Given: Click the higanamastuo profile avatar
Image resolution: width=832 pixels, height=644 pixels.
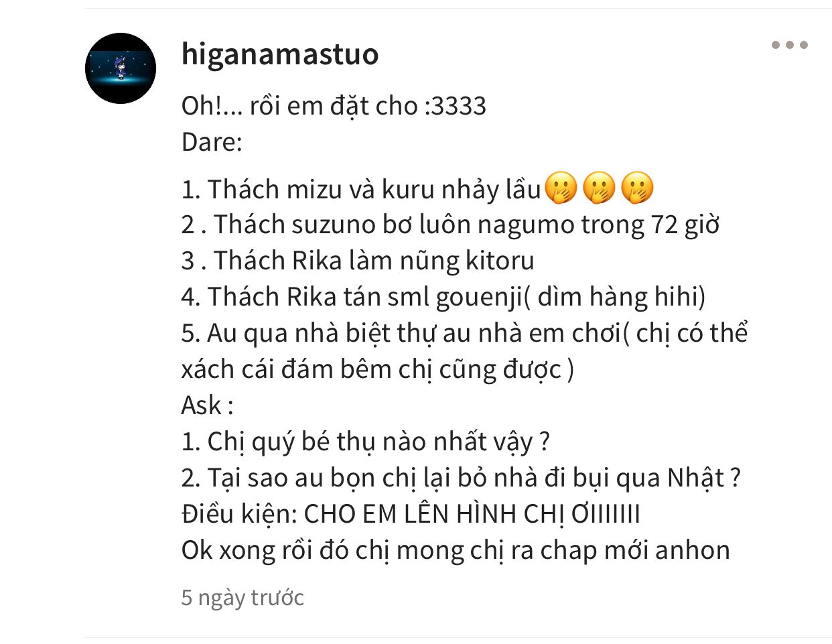Looking at the screenshot, I should (x=121, y=68).
